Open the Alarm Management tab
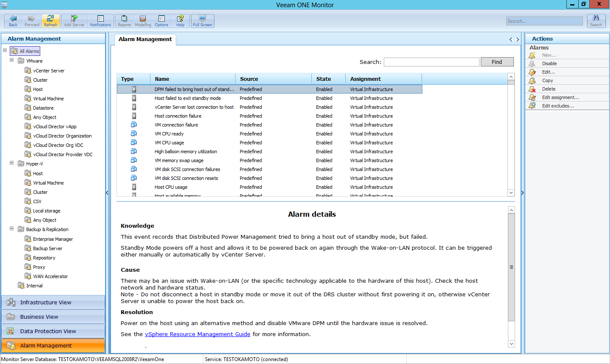This screenshot has height=364, width=610. [x=145, y=39]
